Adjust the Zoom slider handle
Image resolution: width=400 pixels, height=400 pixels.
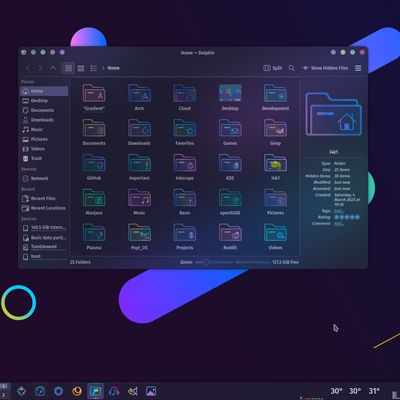206,262
